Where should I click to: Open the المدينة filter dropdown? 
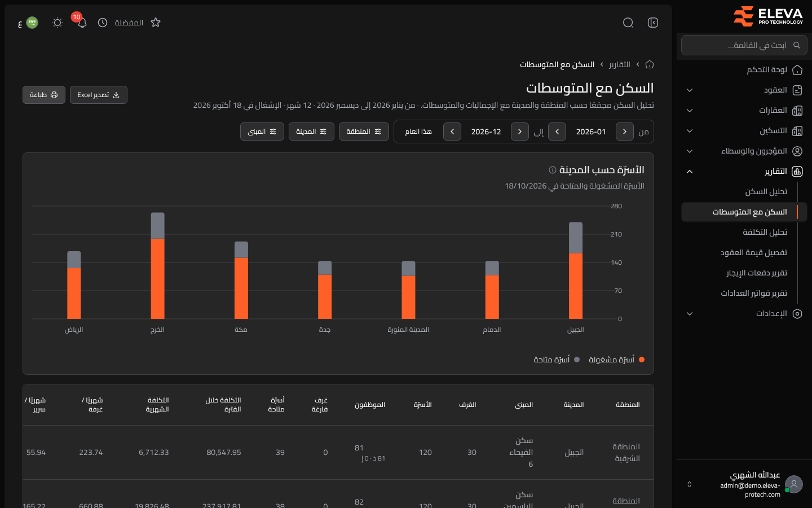pyautogui.click(x=311, y=132)
